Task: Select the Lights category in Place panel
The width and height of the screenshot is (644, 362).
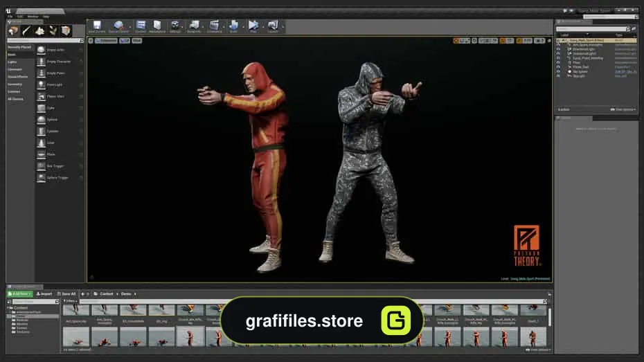Action: pos(12,62)
